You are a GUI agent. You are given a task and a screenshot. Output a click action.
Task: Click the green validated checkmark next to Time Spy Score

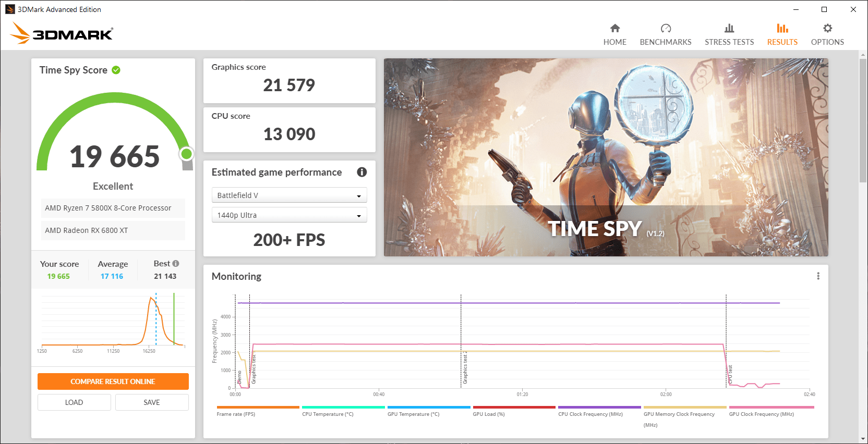click(116, 70)
